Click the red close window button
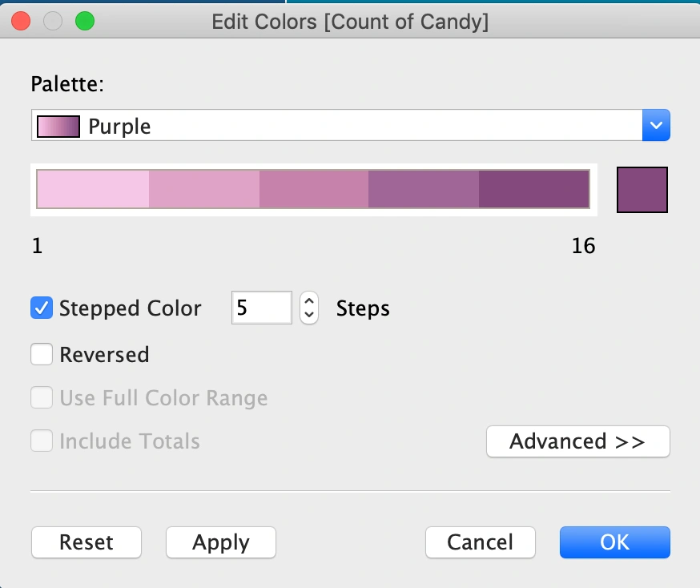Viewport: 700px width, 588px height. click(x=22, y=22)
